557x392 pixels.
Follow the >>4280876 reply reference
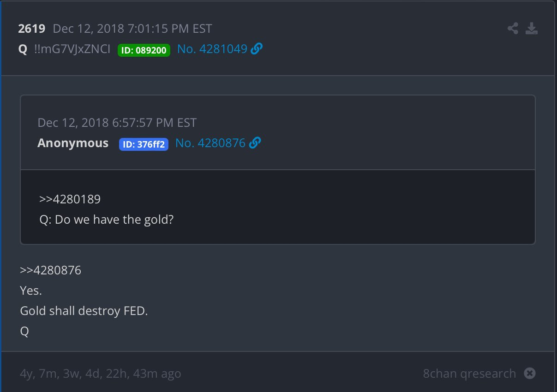click(51, 270)
